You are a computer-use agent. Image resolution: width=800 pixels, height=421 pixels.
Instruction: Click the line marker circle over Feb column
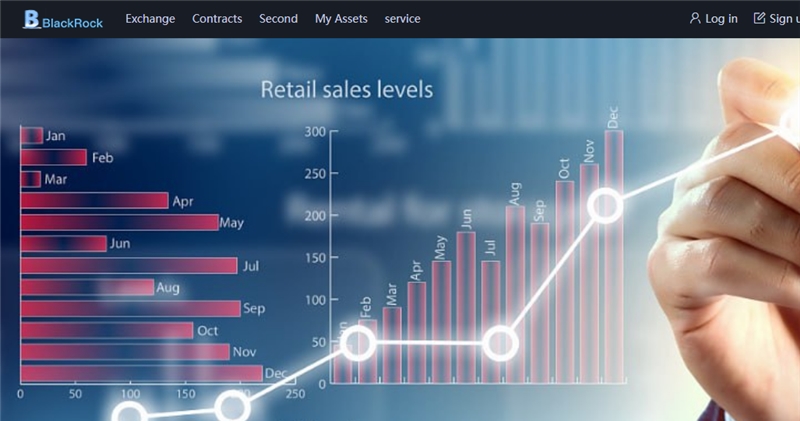[x=358, y=344]
